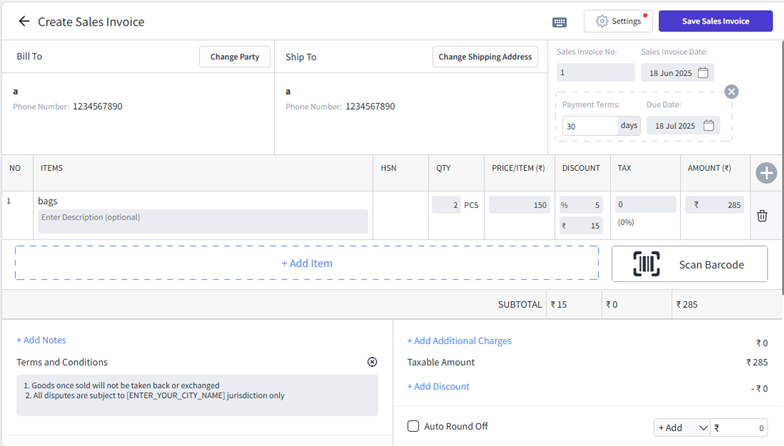Screen dimensions: 784x446
Task: Remove Terms and Conditions with circled X
Action: pos(372,362)
